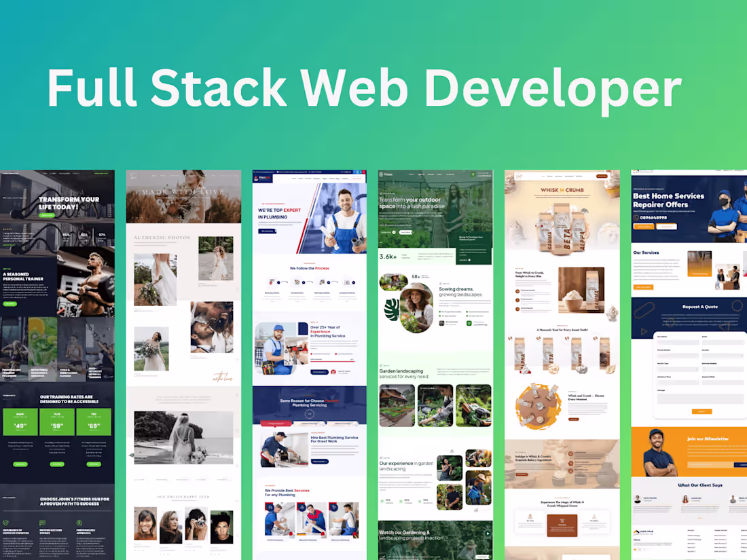
Task: Click the green CTA button under Transform Your Life Today
Action: 47,215
